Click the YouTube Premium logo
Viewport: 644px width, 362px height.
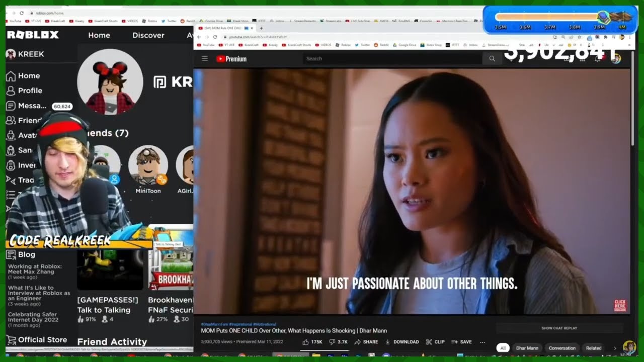tap(231, 59)
